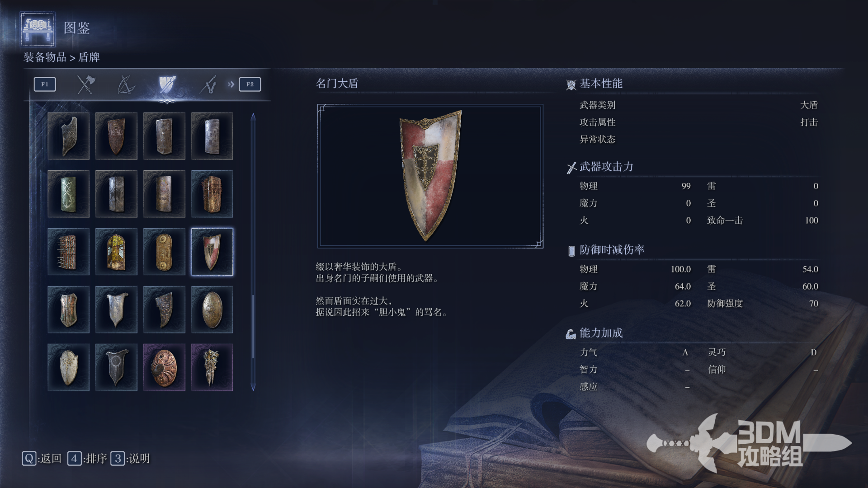
Task: Choose the spiked wooden palisade shield
Action: pyautogui.click(x=68, y=252)
